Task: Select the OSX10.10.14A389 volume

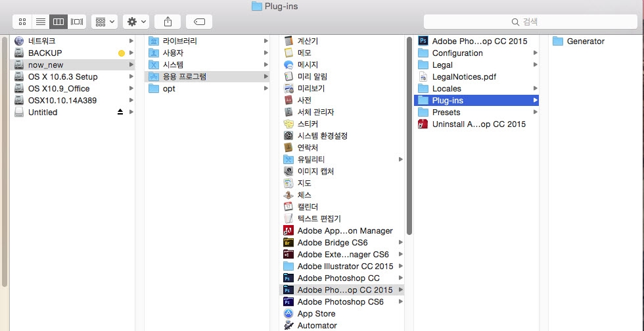Action: [x=72, y=100]
